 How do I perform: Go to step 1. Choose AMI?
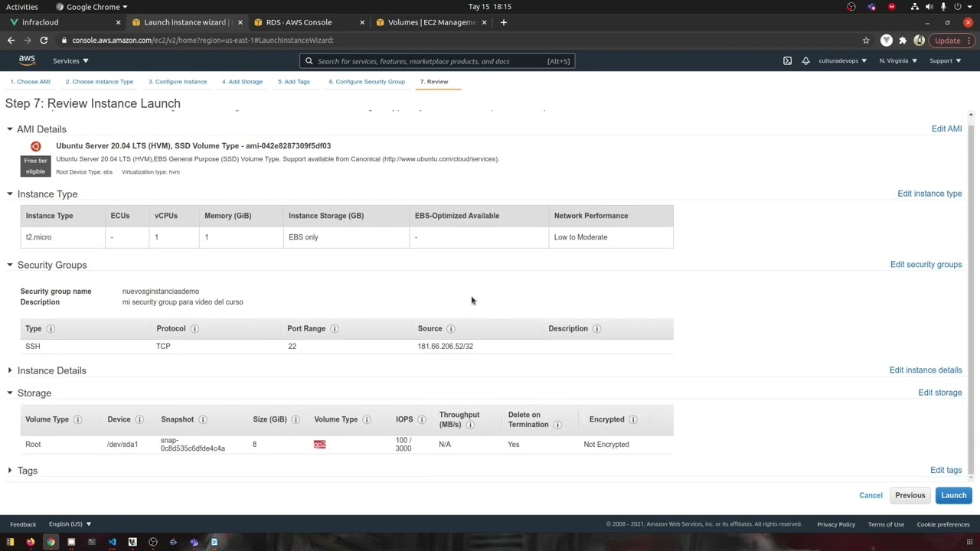[x=31, y=82]
